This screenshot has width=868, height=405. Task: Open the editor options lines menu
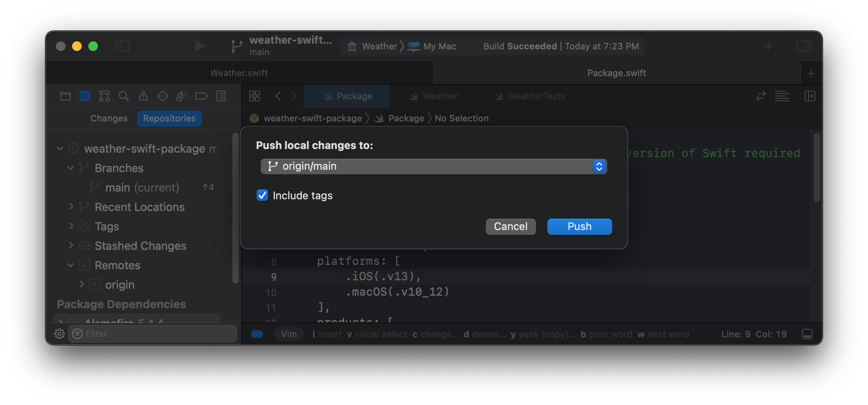coord(782,96)
